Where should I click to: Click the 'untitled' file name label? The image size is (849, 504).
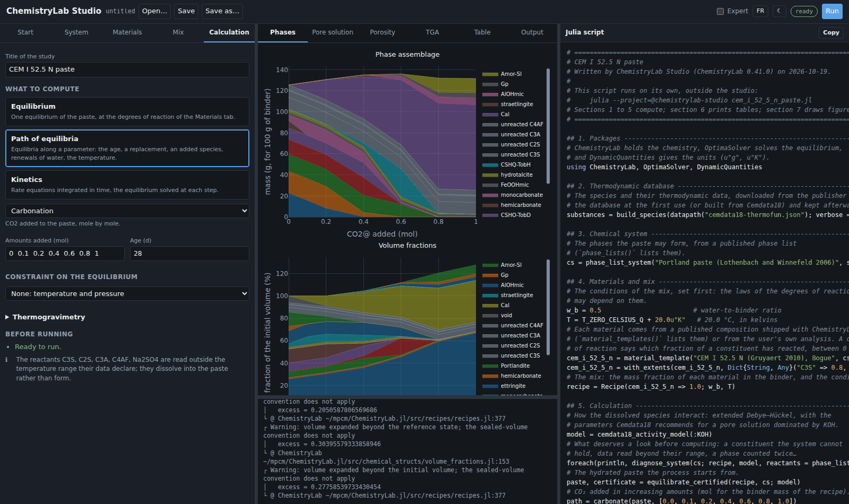click(x=120, y=11)
